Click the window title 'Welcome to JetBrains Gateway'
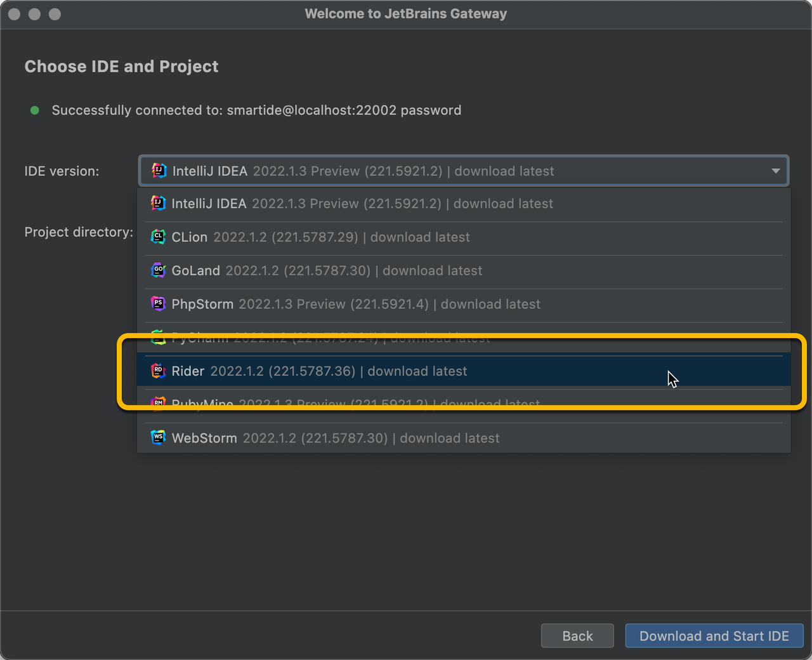 (406, 14)
